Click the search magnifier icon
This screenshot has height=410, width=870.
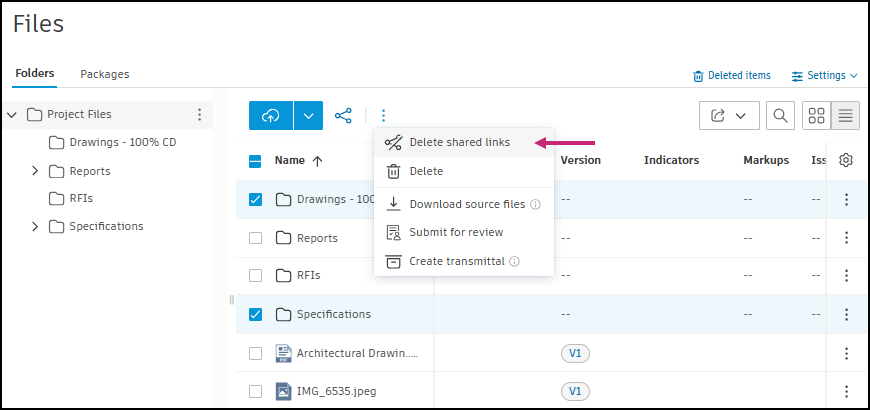780,115
